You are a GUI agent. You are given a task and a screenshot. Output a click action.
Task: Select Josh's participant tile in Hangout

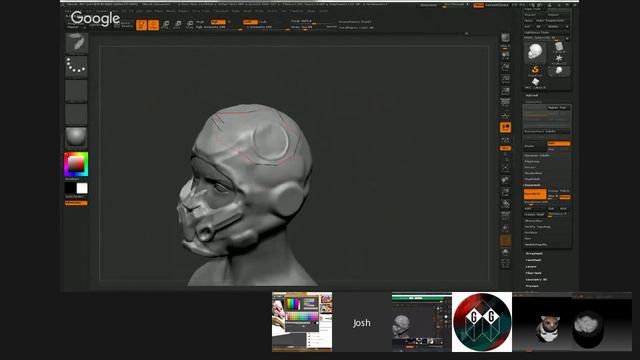pyautogui.click(x=362, y=322)
